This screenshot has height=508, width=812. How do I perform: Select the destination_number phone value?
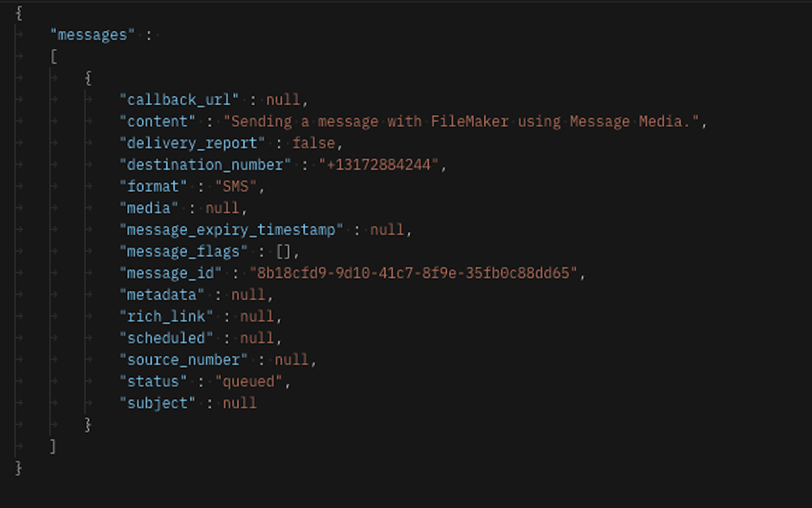coord(379,165)
